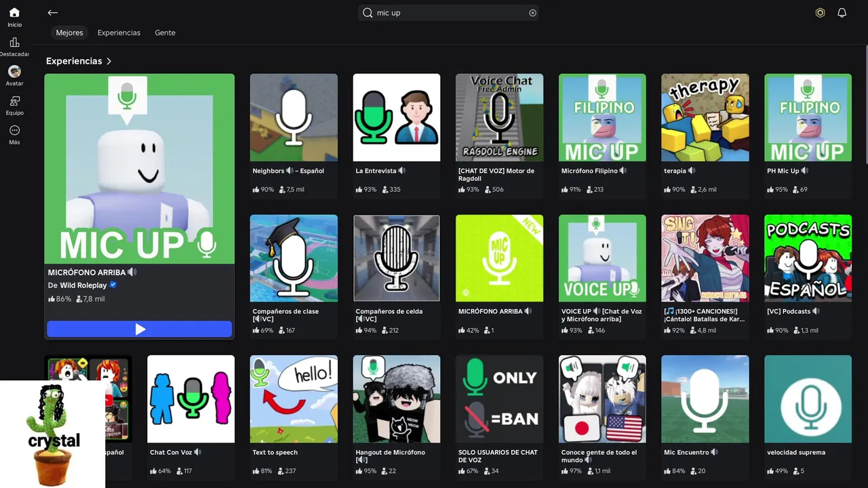
Task: Open the lime NEW Mic Up thumbnail
Action: [x=500, y=258]
